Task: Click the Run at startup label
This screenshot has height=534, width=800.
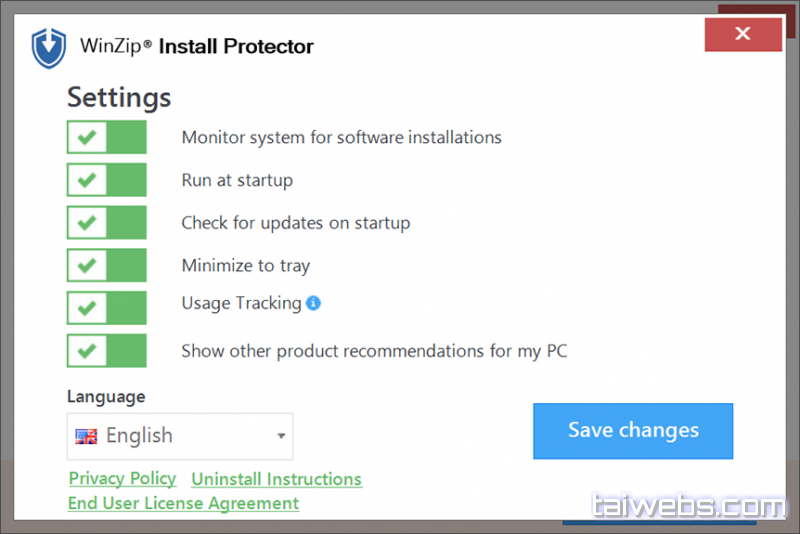Action: click(x=237, y=180)
